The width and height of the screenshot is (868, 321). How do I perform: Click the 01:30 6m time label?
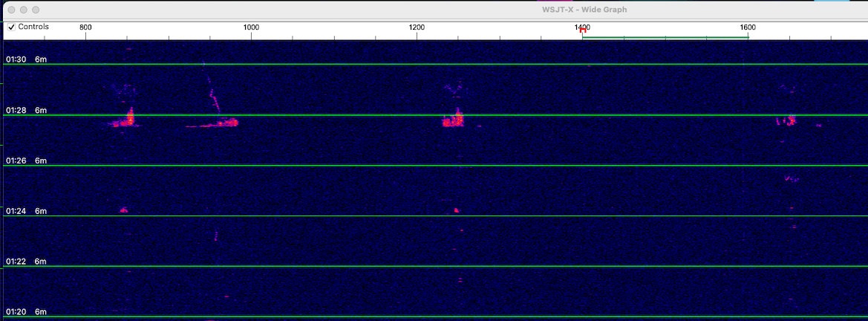[26, 59]
